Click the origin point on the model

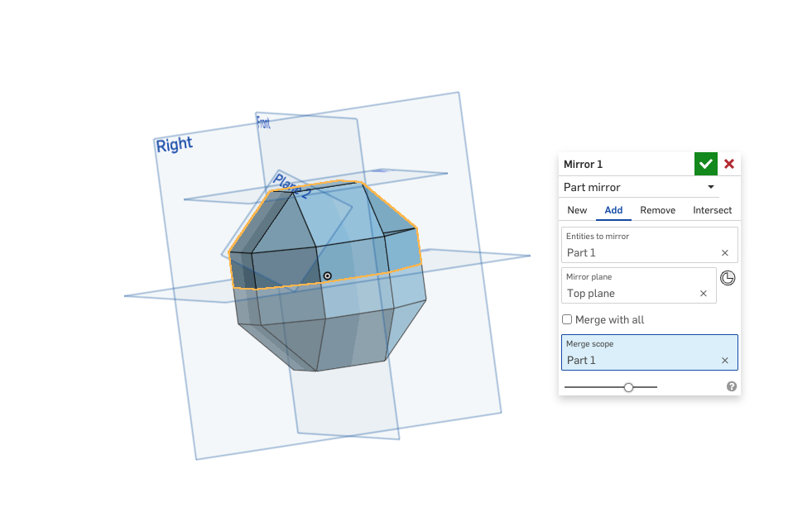[328, 276]
